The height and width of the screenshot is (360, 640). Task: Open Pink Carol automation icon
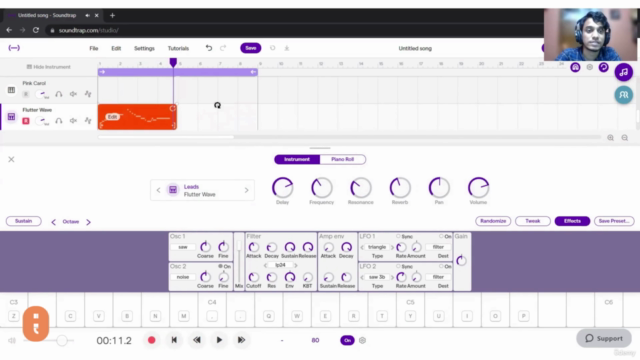pyautogui.click(x=88, y=94)
